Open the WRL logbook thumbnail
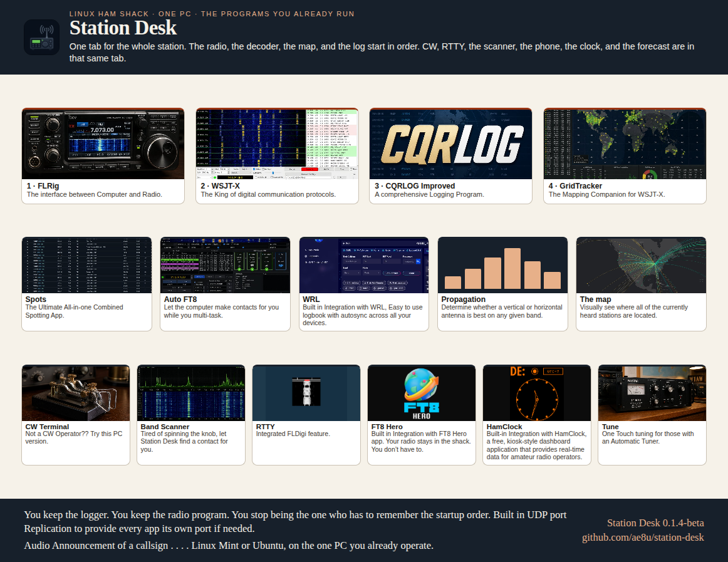 [364, 265]
